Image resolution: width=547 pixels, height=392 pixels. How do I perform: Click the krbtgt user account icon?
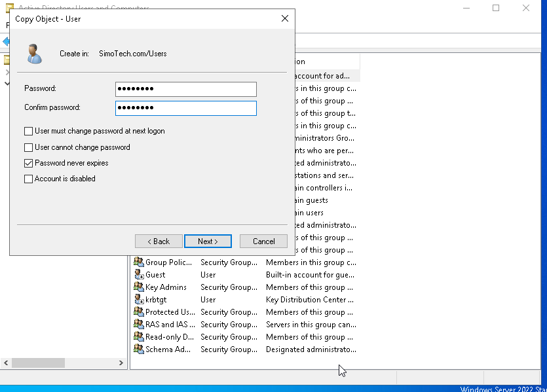(x=138, y=299)
